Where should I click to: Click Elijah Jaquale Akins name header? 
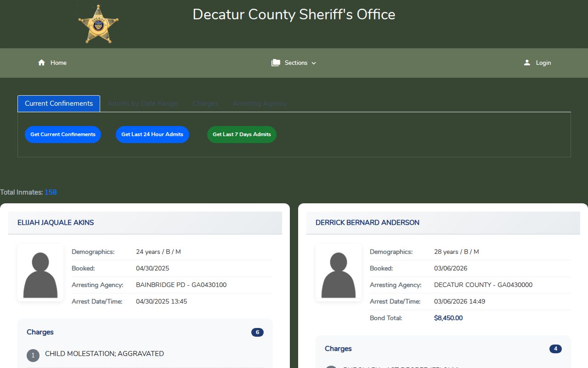pyautogui.click(x=56, y=223)
